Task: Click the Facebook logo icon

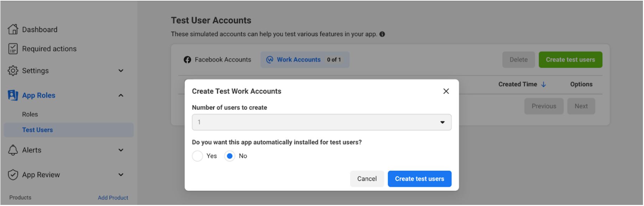Action: (x=187, y=60)
